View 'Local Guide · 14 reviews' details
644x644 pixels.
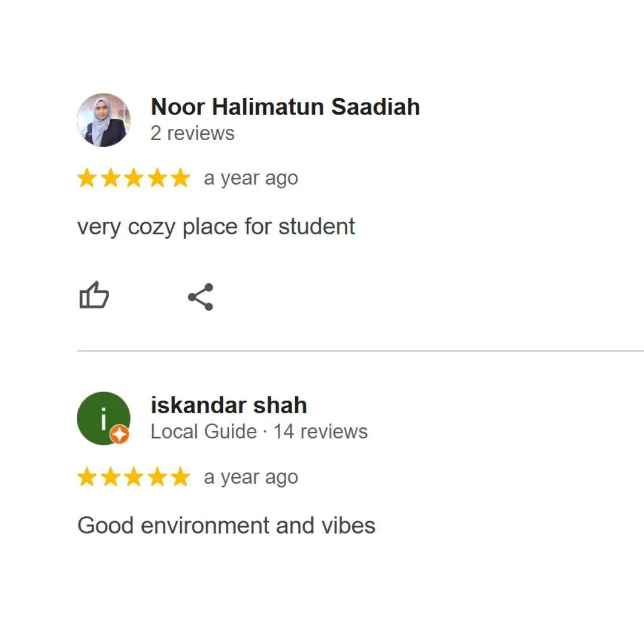point(259,432)
